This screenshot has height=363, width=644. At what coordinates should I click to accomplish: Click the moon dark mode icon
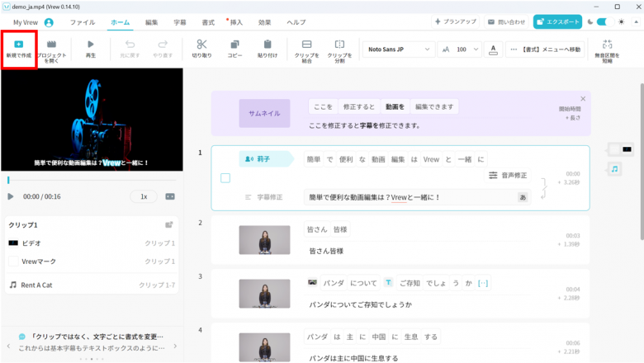coord(590,21)
